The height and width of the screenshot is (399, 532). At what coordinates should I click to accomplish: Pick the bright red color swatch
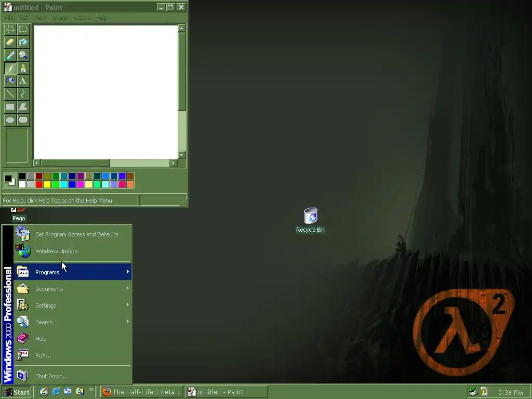click(x=39, y=184)
